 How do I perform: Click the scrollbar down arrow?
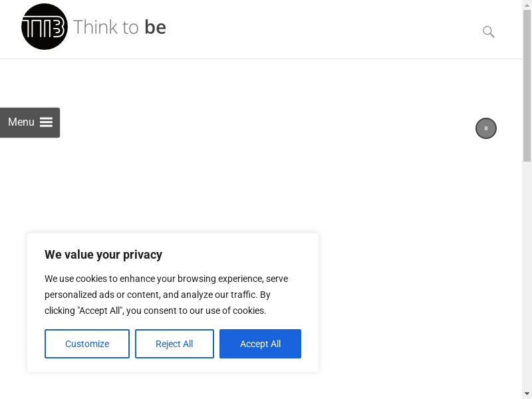pyautogui.click(x=527, y=393)
